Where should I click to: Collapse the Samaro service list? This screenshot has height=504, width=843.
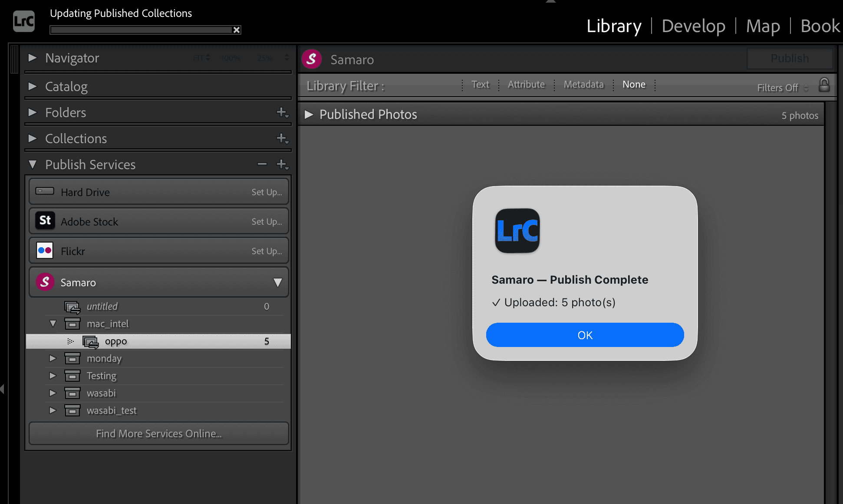(277, 283)
